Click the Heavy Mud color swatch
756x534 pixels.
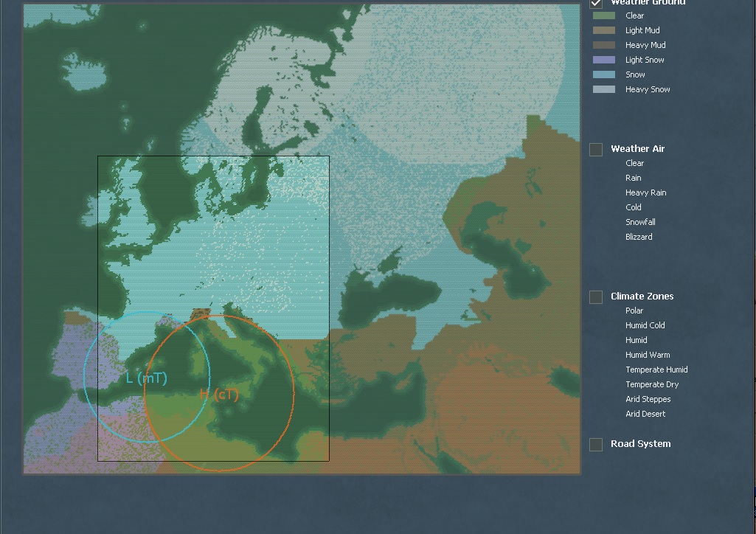tap(603, 45)
